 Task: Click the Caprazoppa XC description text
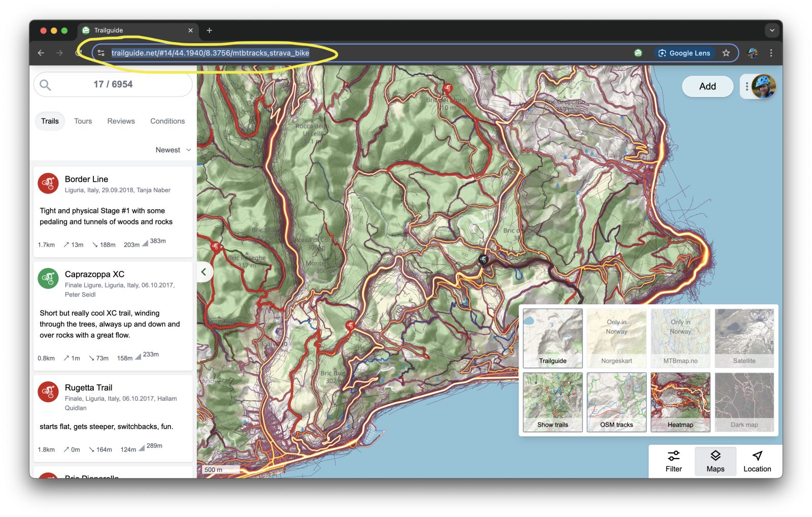tap(110, 324)
